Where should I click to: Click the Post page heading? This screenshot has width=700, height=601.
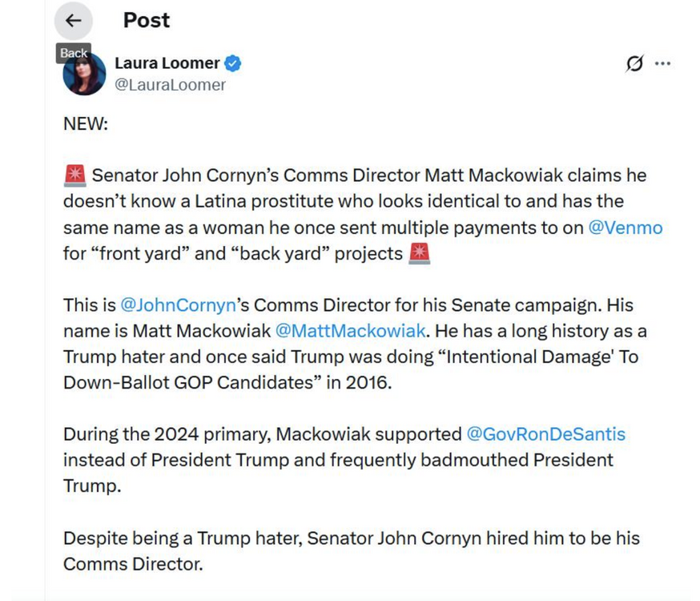[147, 20]
